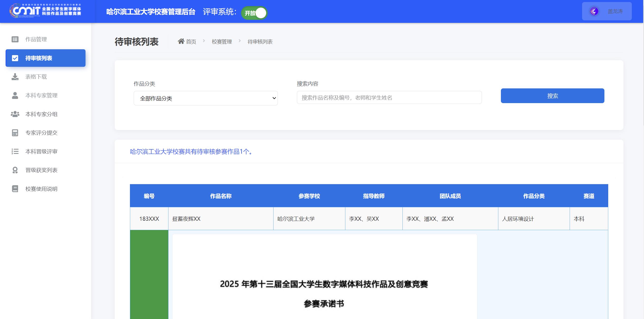Open the 全部作品分类 dropdown
This screenshot has width=644, height=319.
[206, 98]
